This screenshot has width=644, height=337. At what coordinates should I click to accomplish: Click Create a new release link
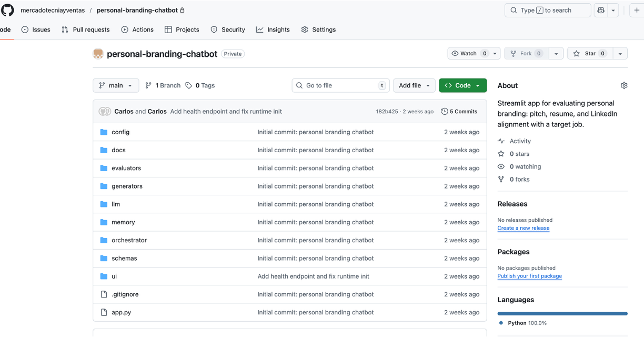coord(523,228)
